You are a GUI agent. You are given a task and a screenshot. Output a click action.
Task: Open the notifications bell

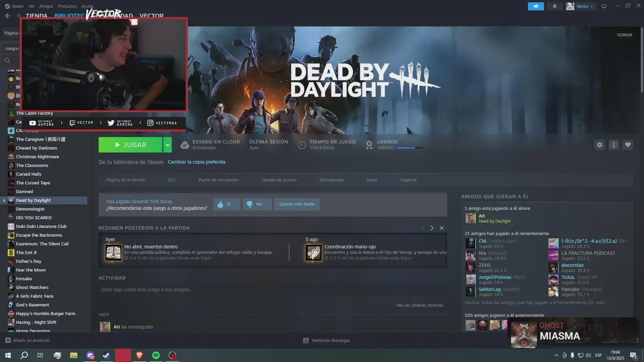(x=555, y=6)
